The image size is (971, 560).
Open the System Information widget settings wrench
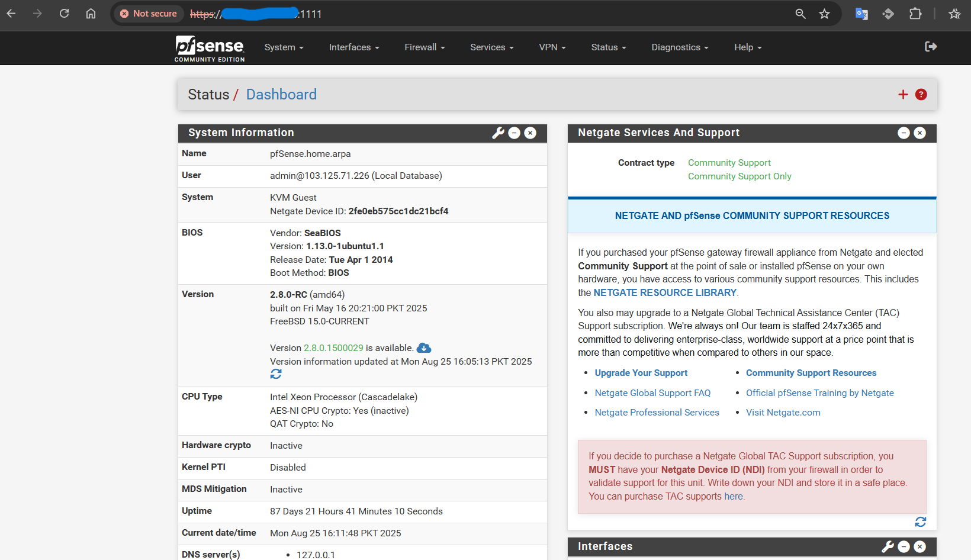(498, 133)
